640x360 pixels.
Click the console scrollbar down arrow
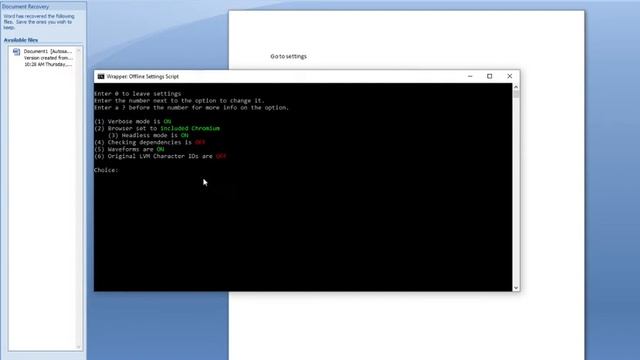(x=516, y=288)
